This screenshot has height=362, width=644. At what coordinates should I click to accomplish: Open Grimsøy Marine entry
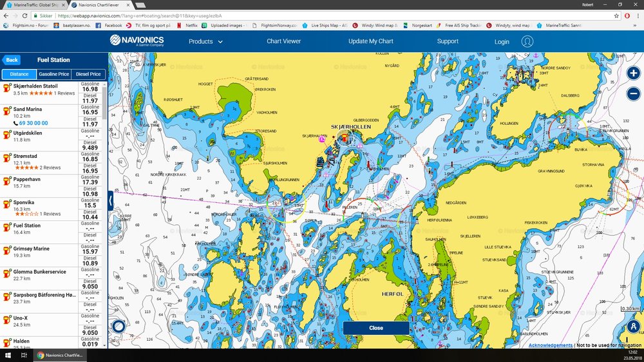tap(39, 255)
